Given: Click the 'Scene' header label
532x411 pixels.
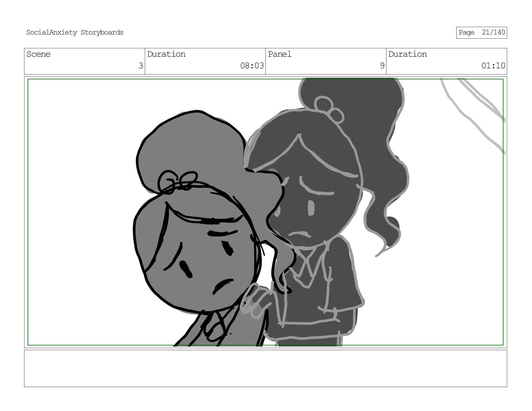Looking at the screenshot, I should (x=38, y=54).
